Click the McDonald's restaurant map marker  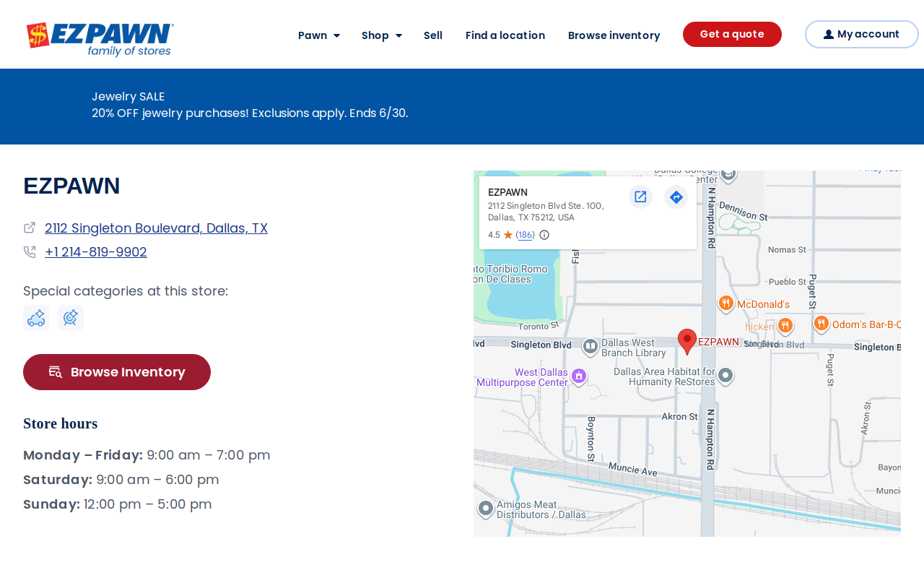point(726,303)
